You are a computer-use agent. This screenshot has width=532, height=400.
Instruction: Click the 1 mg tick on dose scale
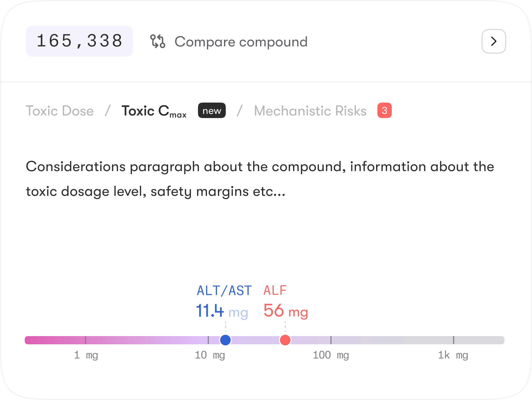(86, 340)
